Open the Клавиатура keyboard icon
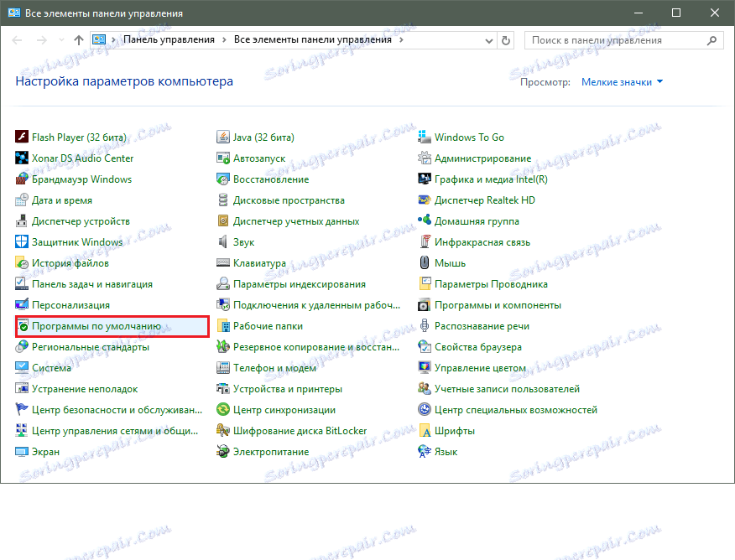 (x=222, y=262)
